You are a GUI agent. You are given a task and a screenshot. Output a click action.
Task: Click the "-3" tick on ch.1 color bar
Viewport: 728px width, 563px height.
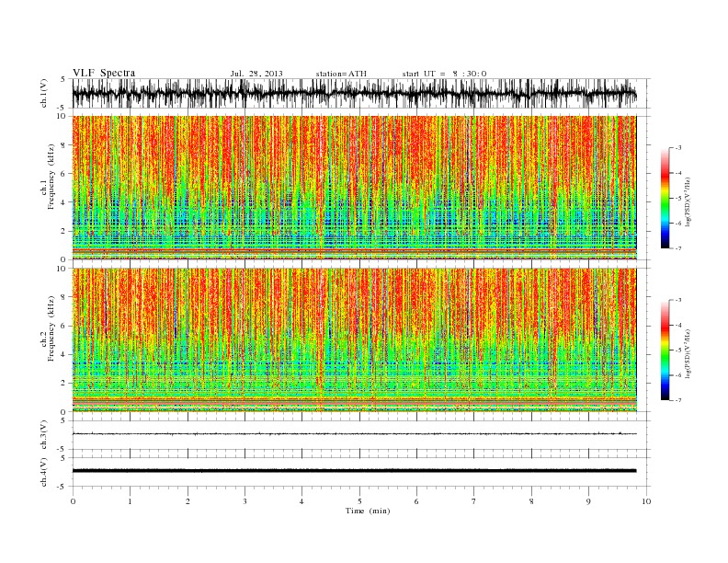tap(677, 148)
